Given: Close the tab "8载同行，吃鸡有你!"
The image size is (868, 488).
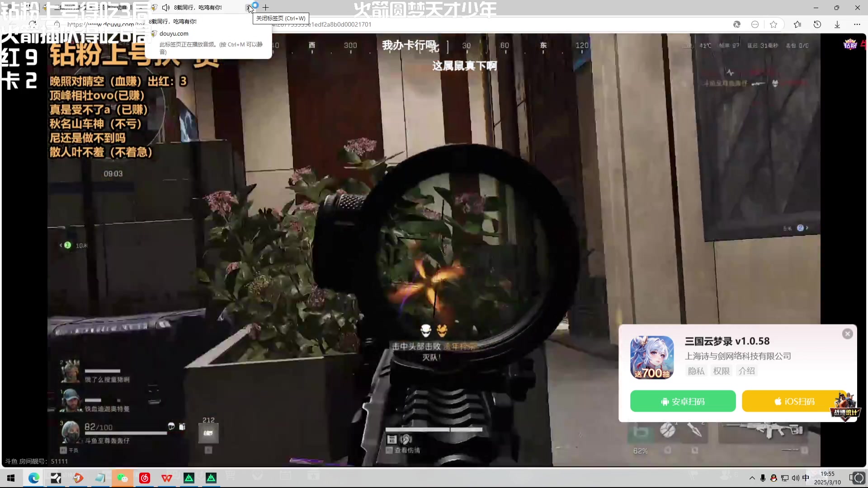Looking at the screenshot, I should click(x=249, y=8).
